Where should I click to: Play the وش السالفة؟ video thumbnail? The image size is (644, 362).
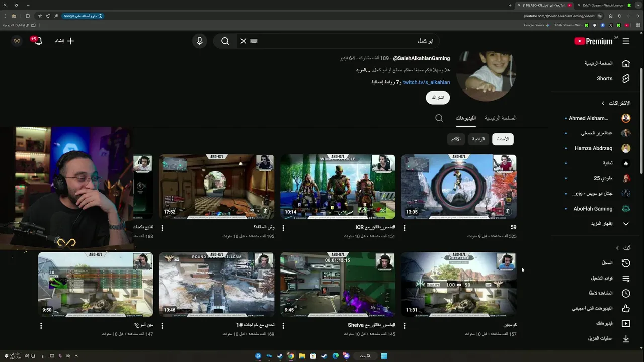[217, 187]
